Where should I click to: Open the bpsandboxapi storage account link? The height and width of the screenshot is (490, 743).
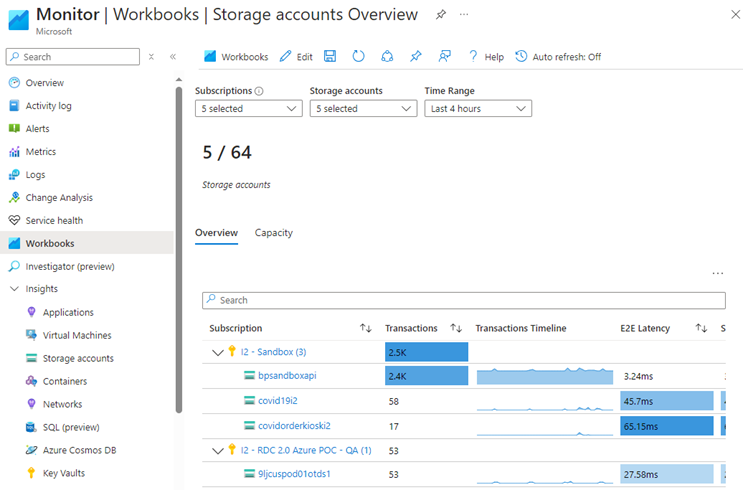pos(287,376)
